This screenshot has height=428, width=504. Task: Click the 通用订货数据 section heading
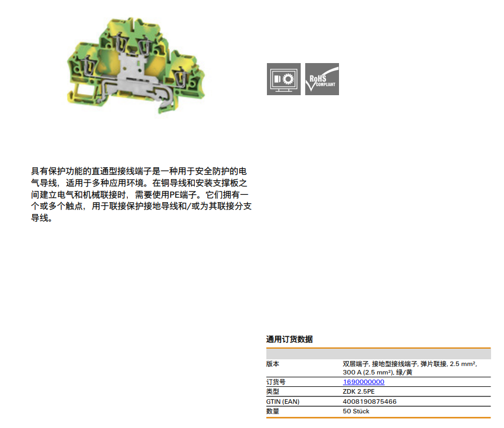(x=289, y=339)
